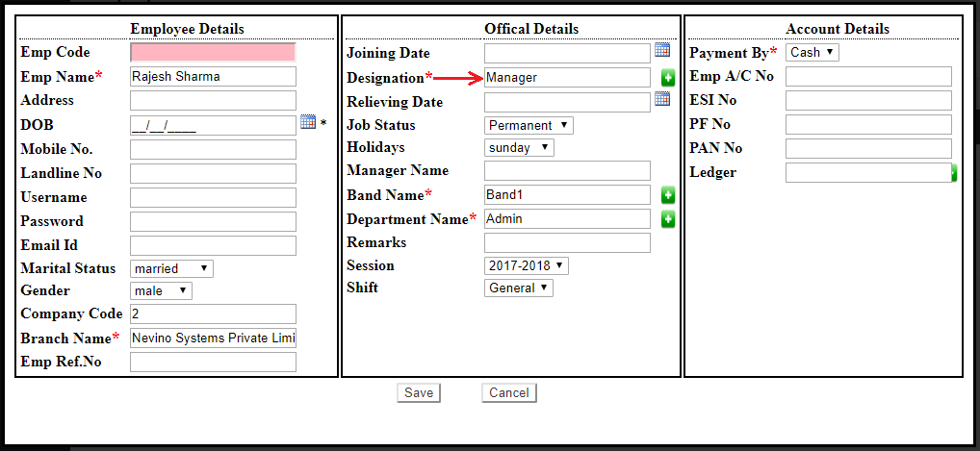The image size is (980, 451).
Task: Open the Relieving Date calendar icon
Action: point(662,99)
